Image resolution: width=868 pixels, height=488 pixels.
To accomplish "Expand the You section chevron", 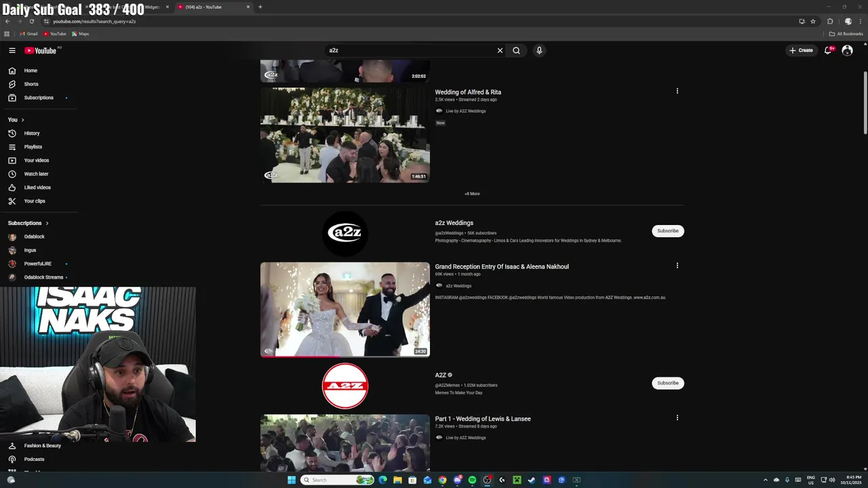I will [22, 120].
